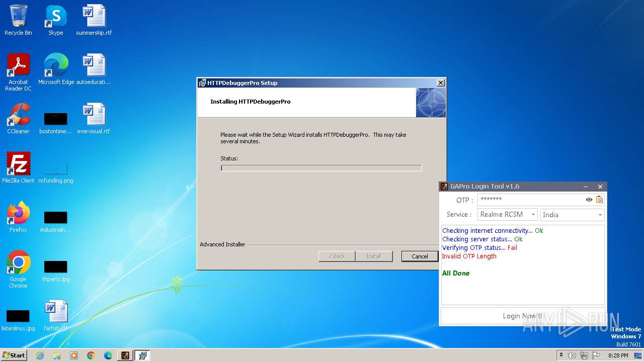
Task: Open the India country dropdown
Action: pos(572,215)
